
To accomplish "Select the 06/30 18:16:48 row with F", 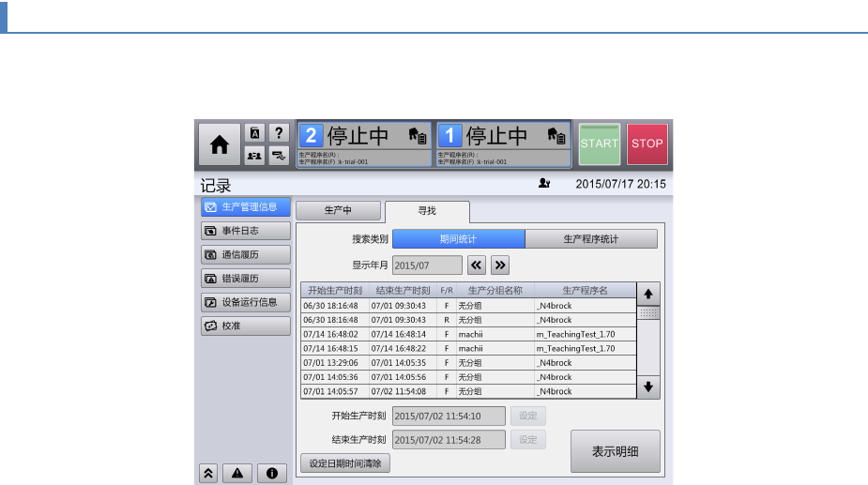I will click(469, 306).
